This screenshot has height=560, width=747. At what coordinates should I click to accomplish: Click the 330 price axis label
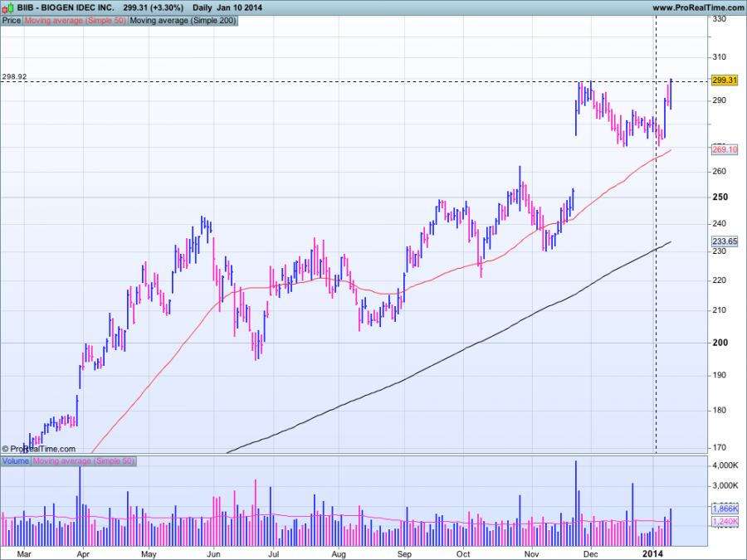720,19
